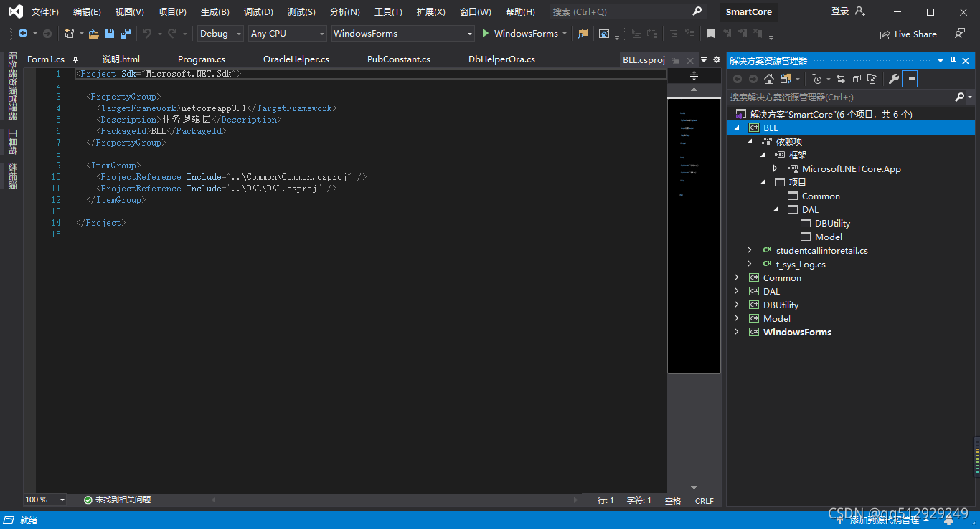Toggle the pin on BLL.csproj tab
This screenshot has width=980, height=529.
click(676, 60)
